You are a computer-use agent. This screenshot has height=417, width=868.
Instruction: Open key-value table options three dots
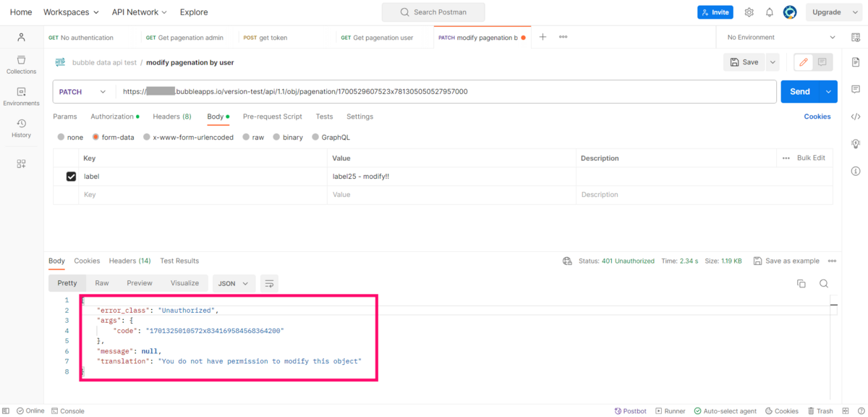[786, 158]
